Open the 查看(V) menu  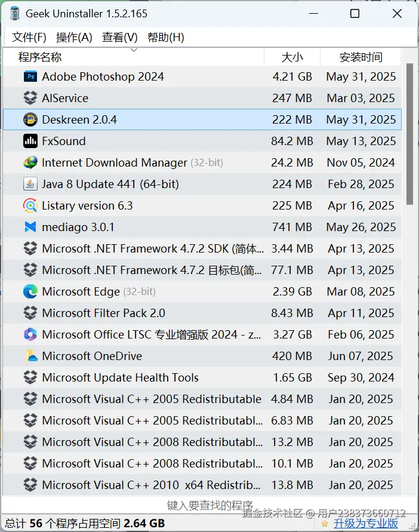(x=120, y=37)
